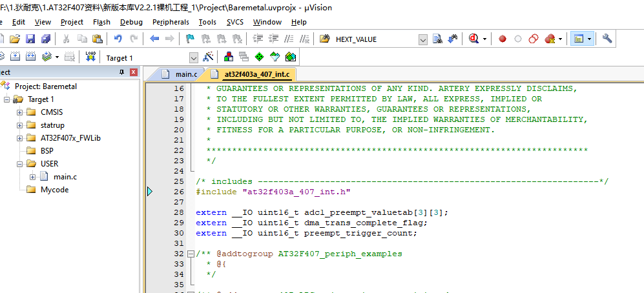Click the Stop Build icon
644x293 pixels.
click(x=70, y=56)
